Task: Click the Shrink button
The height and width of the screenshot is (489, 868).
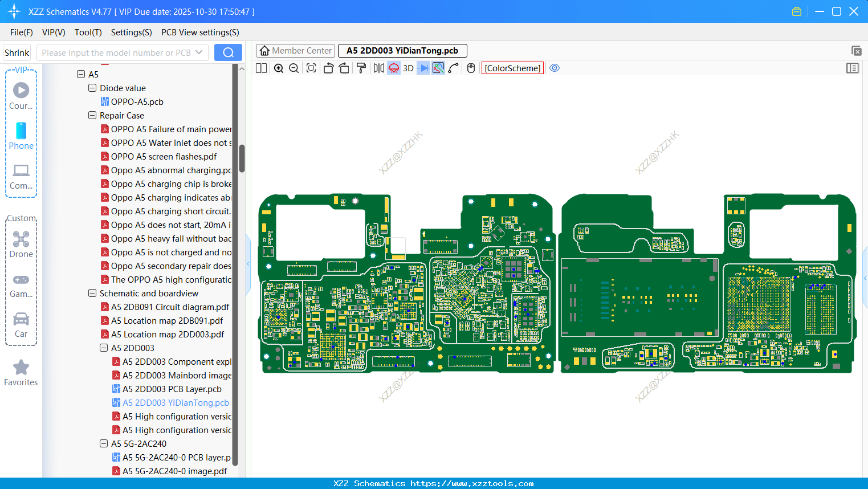Action: click(17, 52)
